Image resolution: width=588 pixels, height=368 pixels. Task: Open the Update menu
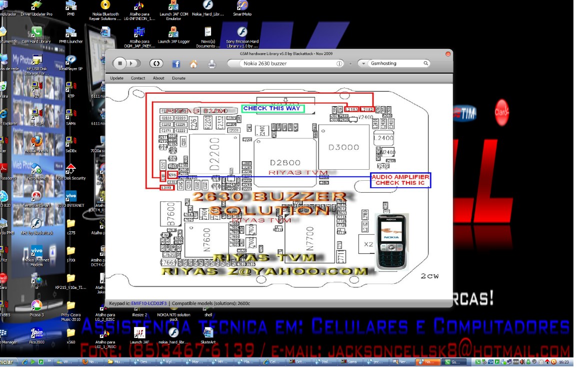pos(116,78)
